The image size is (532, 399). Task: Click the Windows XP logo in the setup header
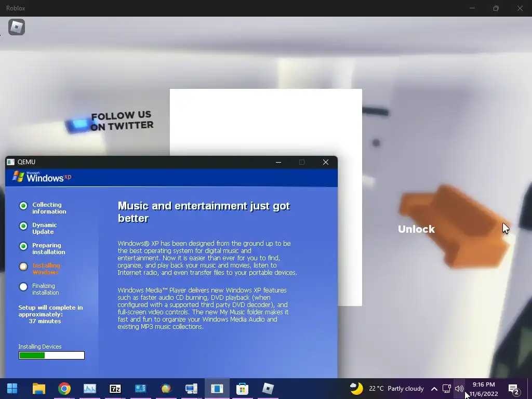pyautogui.click(x=42, y=177)
